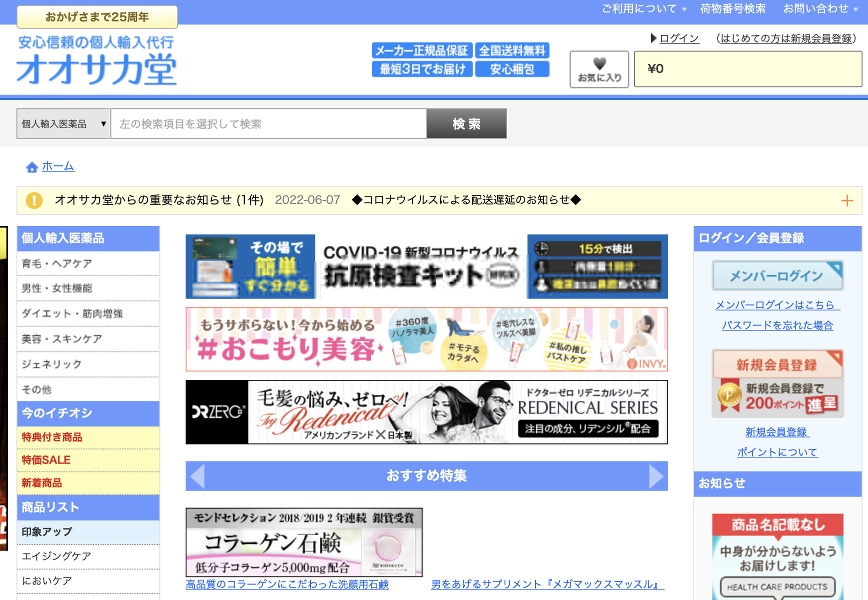868x600 pixels.
Task: Click the 検索 search button
Action: point(467,123)
